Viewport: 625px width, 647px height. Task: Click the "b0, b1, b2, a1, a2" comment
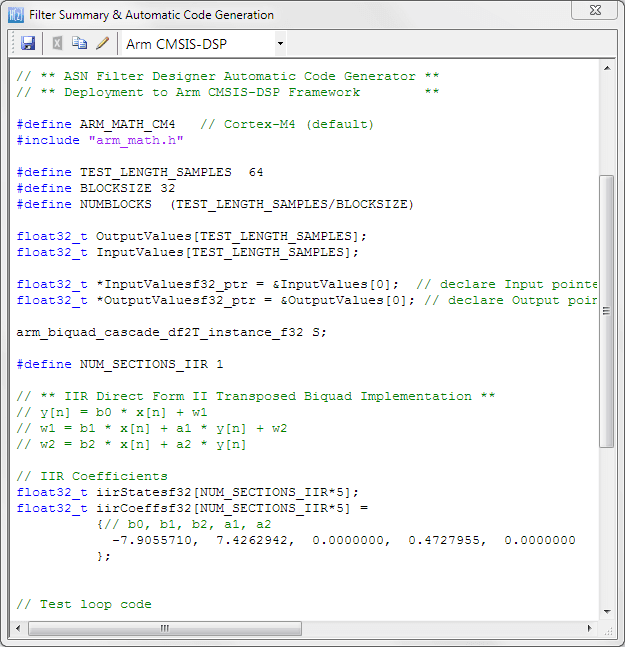[x=189, y=524]
